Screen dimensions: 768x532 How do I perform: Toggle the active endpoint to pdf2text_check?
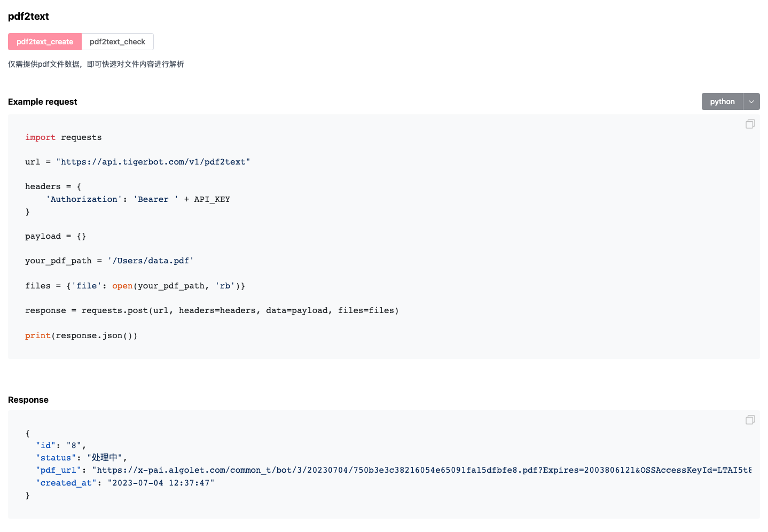(x=117, y=41)
